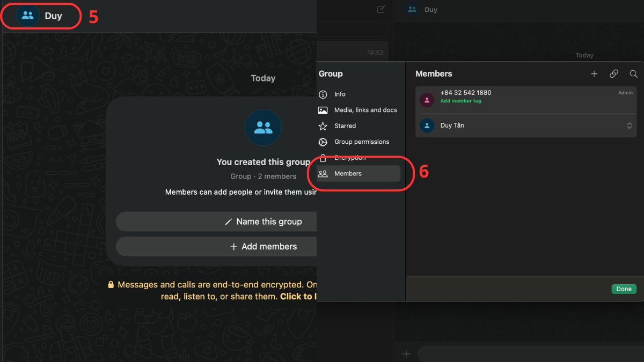Click the search icon in Members panel
Screen dimensions: 644x362
pyautogui.click(x=634, y=73)
